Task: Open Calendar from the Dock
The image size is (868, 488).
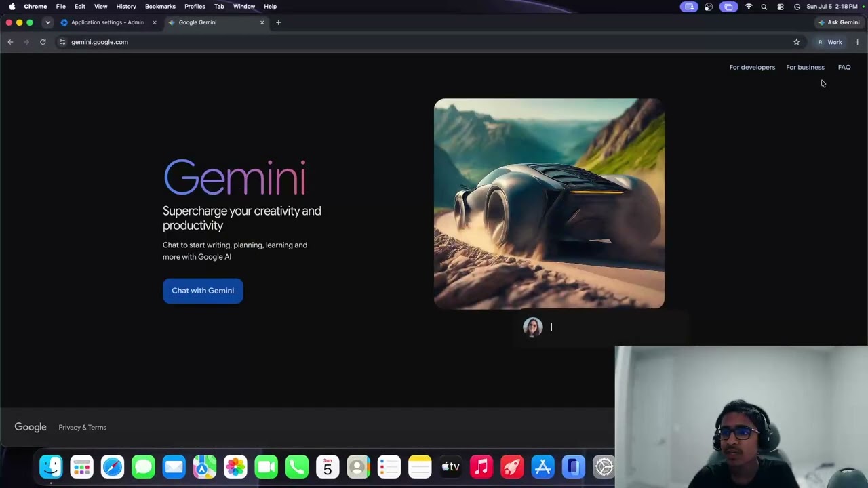Action: click(328, 467)
